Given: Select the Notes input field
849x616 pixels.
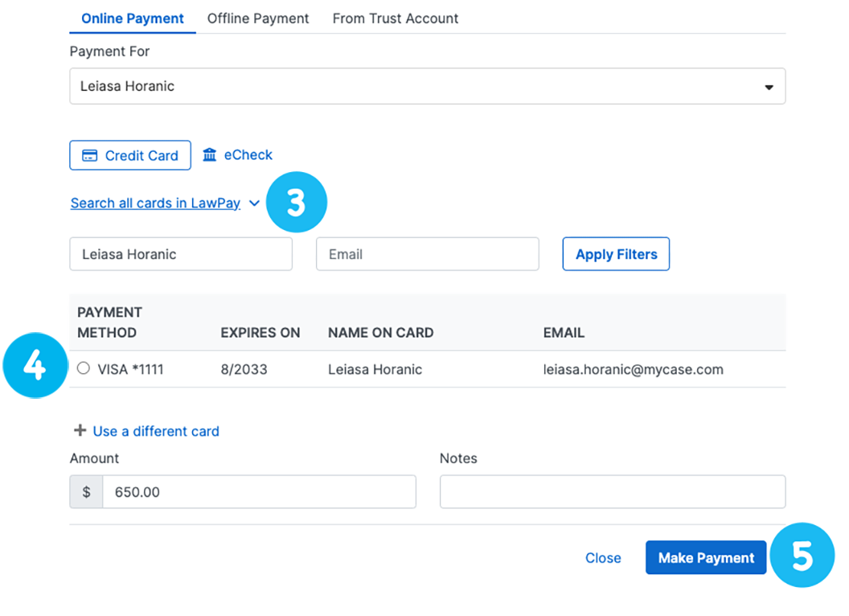Looking at the screenshot, I should coord(613,491).
